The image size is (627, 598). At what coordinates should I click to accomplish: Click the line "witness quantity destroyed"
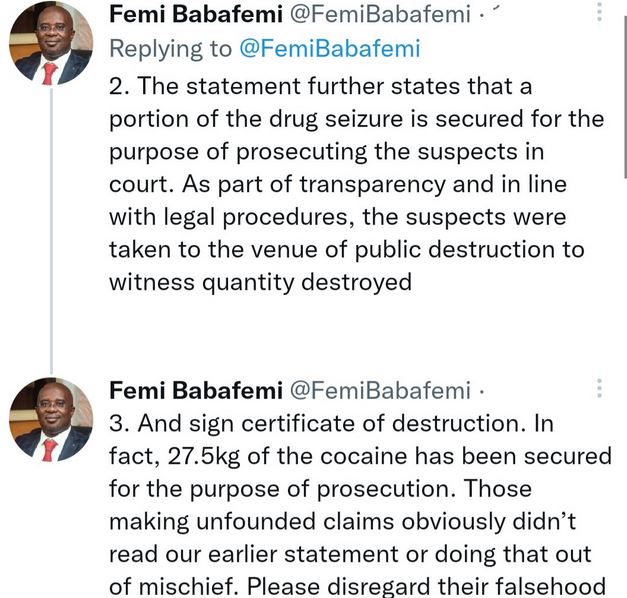tap(259, 283)
